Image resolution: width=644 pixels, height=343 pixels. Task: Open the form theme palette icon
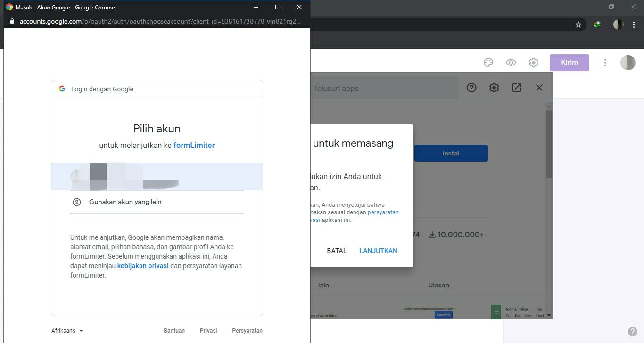pos(488,62)
